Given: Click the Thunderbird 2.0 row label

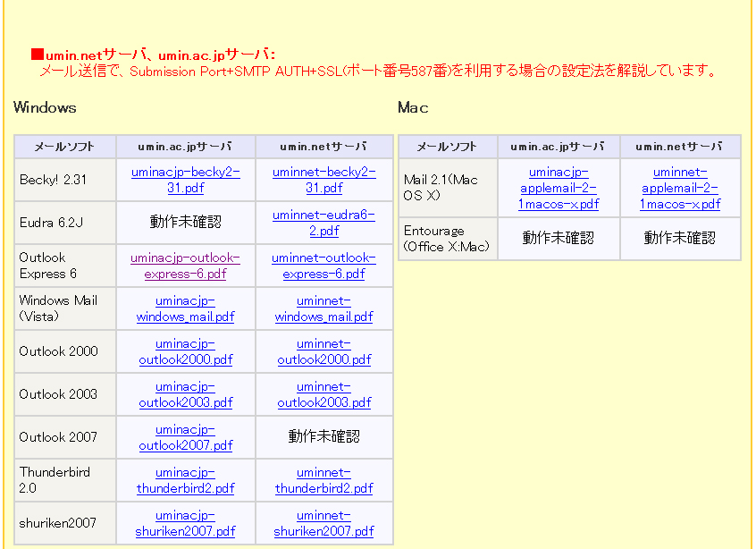Looking at the screenshot, I should coord(55,480).
